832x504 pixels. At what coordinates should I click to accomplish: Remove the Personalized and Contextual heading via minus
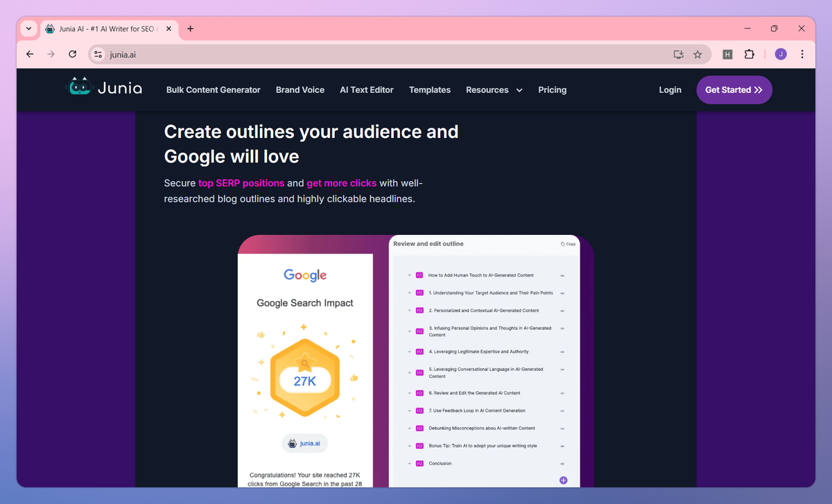pyautogui.click(x=562, y=311)
